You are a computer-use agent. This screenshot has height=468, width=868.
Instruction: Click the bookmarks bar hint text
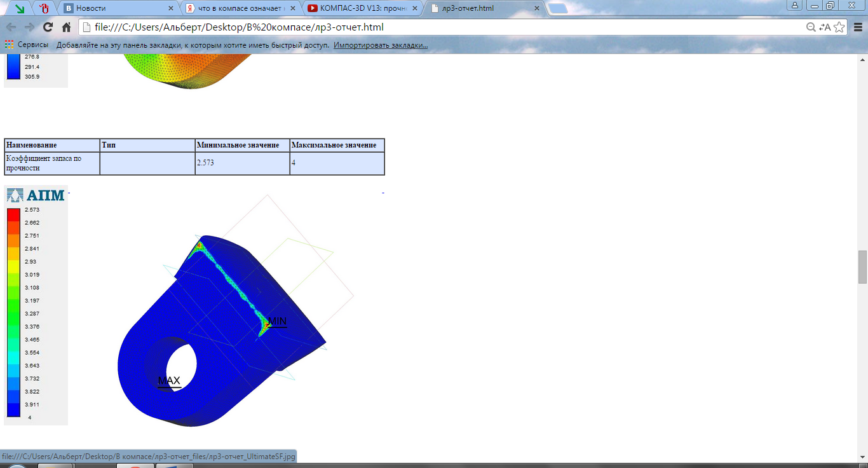tap(193, 45)
